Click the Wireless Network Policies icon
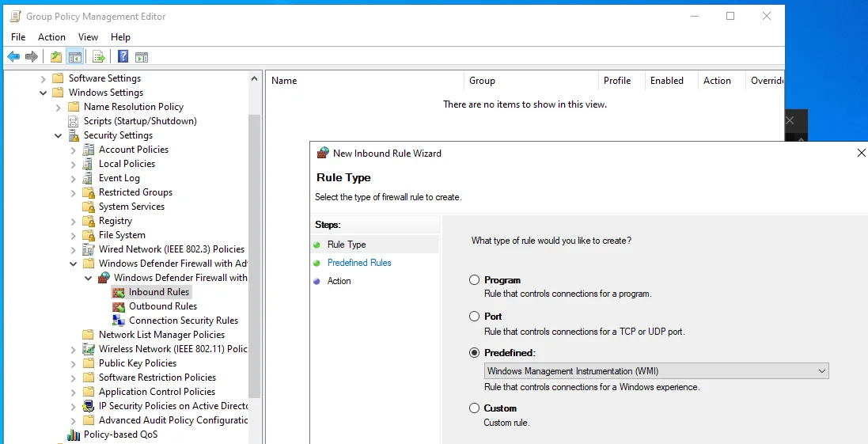This screenshot has height=444, width=868. 88,349
